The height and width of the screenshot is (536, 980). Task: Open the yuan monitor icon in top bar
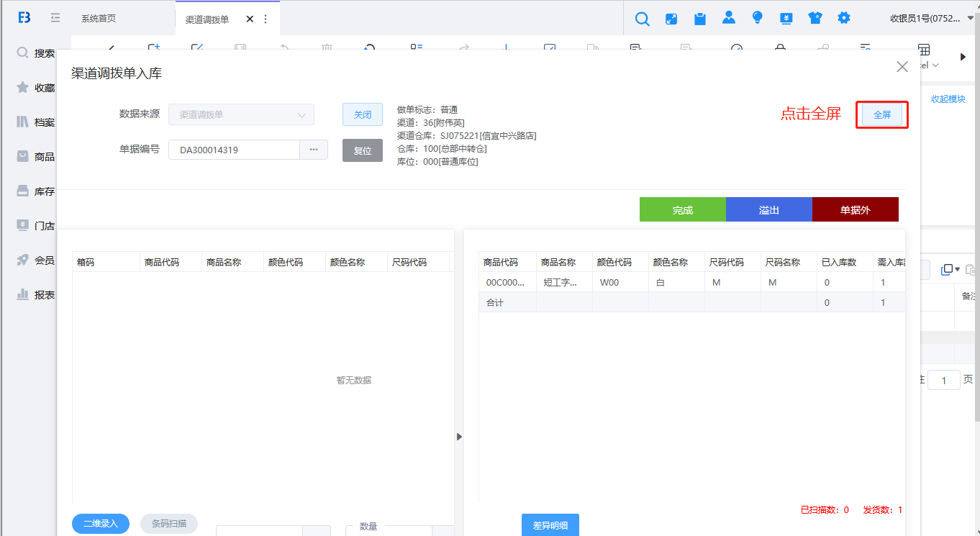coord(786,19)
